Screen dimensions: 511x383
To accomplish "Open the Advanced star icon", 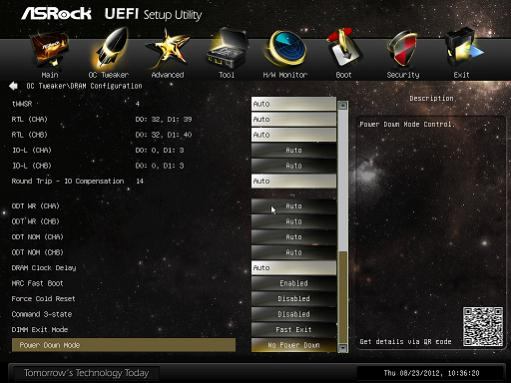I will click(169, 49).
